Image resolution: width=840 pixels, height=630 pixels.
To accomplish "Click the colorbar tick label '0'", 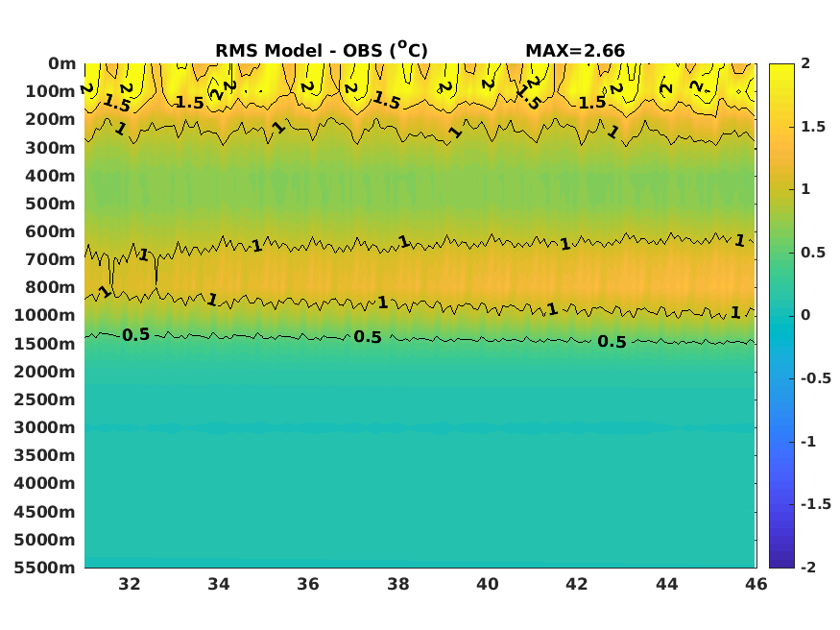I will pyautogui.click(x=805, y=316).
